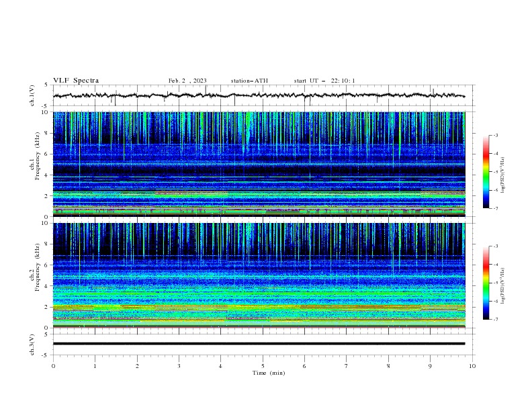Click the ch.2 spectrogram color scale bar
The width and height of the screenshot is (532, 411).
[x=486, y=283]
